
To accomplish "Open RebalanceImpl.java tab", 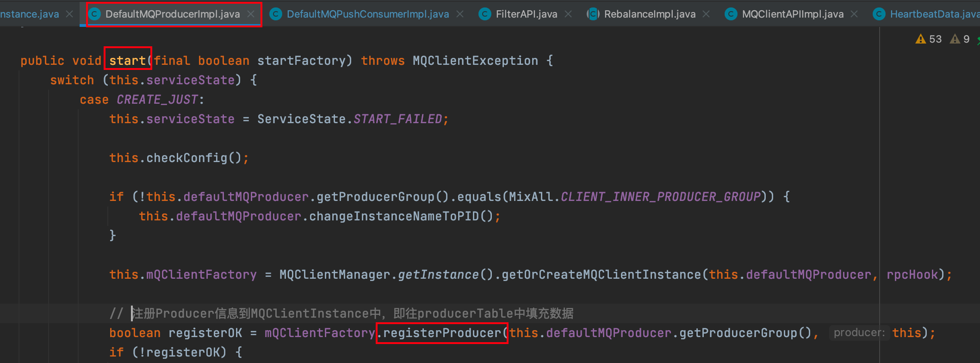I will coord(650,14).
